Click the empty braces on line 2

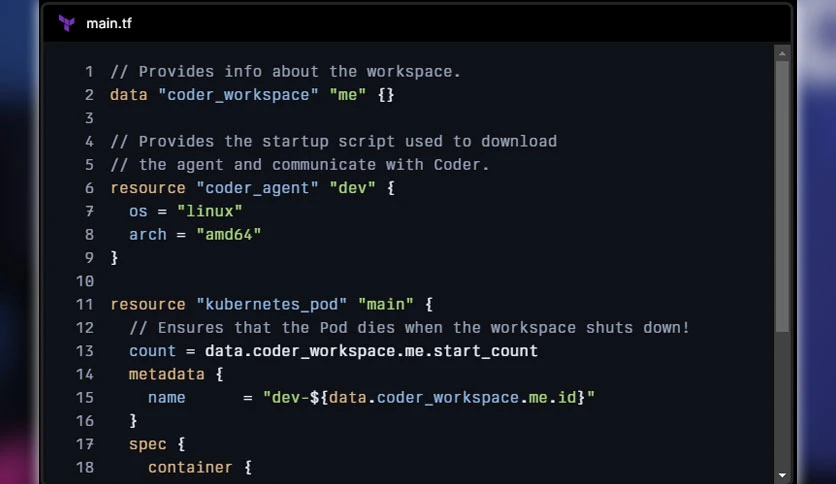pos(386,95)
